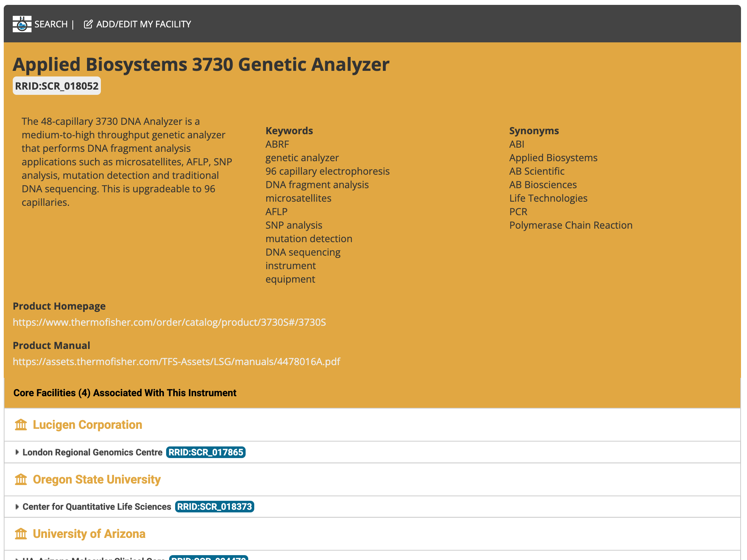Viewport: 747px width, 560px height.
Task: Open ADD/EDIT MY FACILITY
Action: click(143, 24)
